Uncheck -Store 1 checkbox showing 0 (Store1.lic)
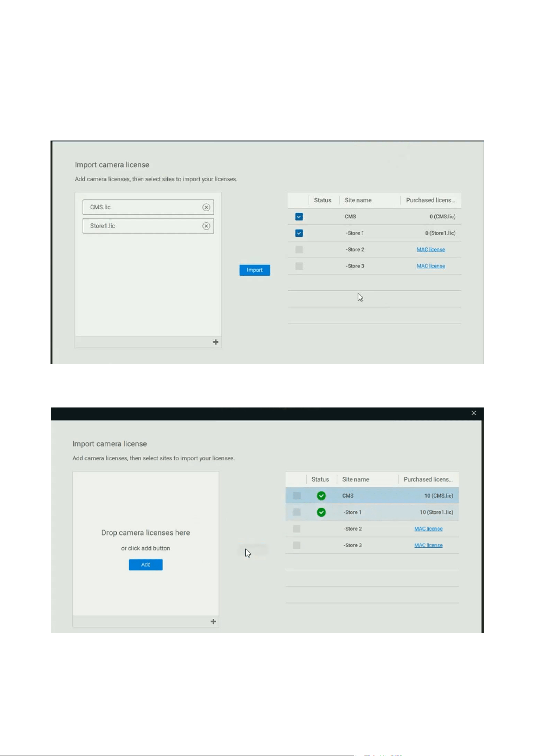This screenshot has width=535, height=756. pyautogui.click(x=299, y=233)
